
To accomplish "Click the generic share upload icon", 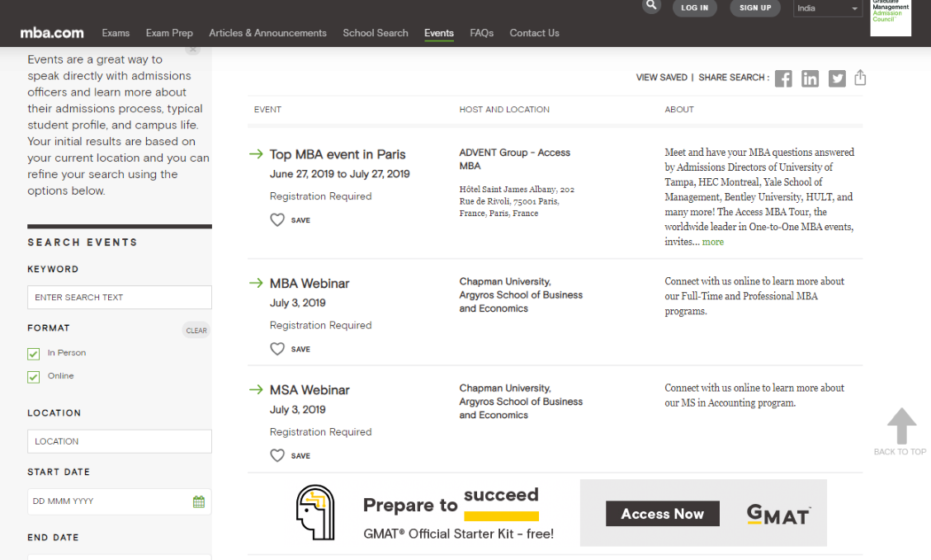I will point(860,78).
